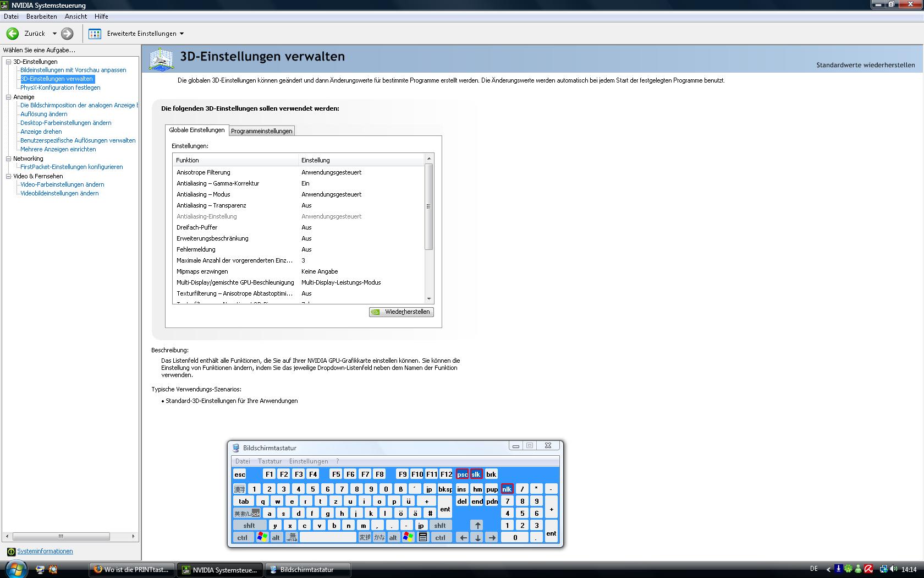Open the volume speaker tray icon

pyautogui.click(x=893, y=569)
